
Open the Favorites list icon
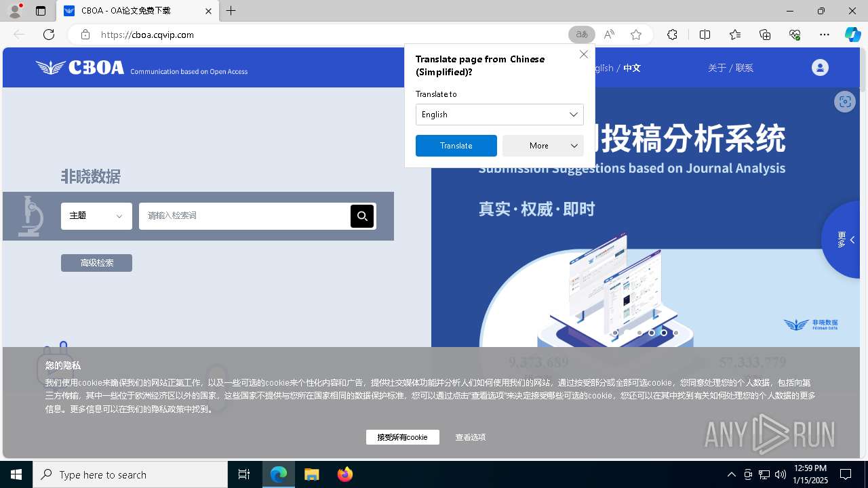735,35
